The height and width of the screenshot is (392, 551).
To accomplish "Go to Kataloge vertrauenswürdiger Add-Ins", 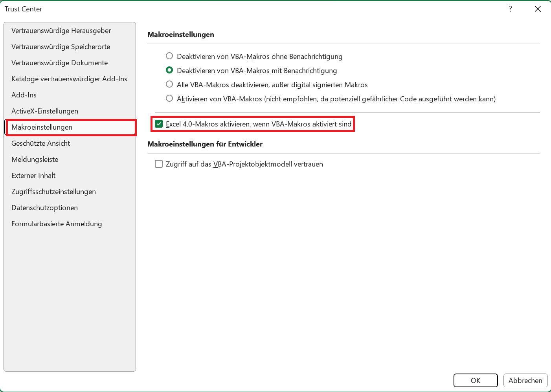I will point(70,79).
